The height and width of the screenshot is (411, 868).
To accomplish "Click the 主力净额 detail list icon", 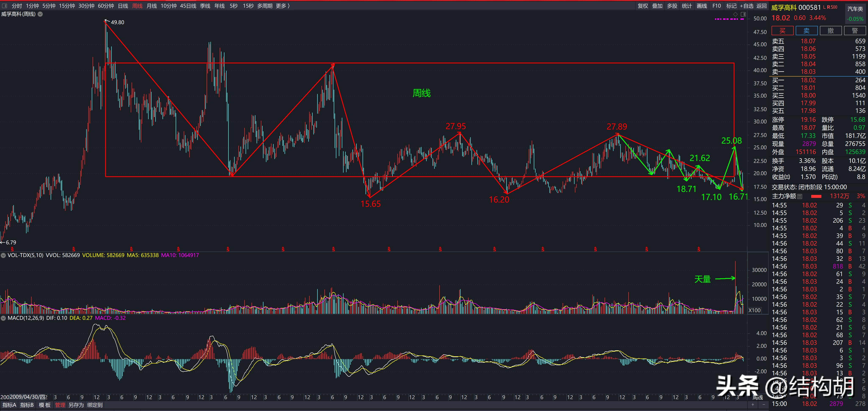I will pyautogui.click(x=800, y=196).
